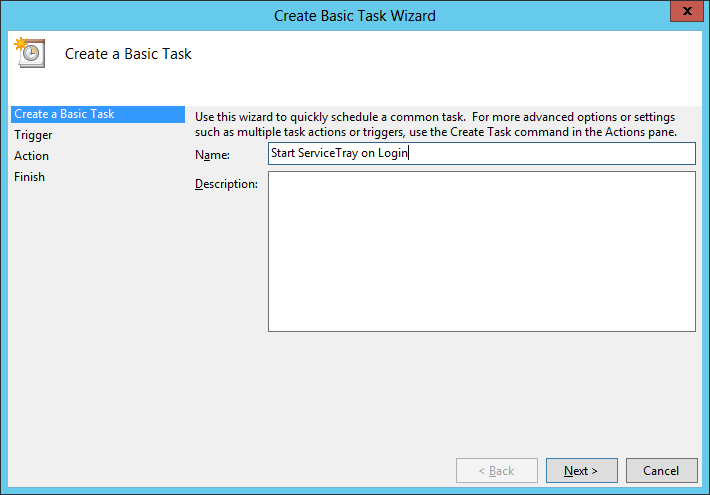Click into the Name text field
710x495 pixels.
(x=480, y=153)
